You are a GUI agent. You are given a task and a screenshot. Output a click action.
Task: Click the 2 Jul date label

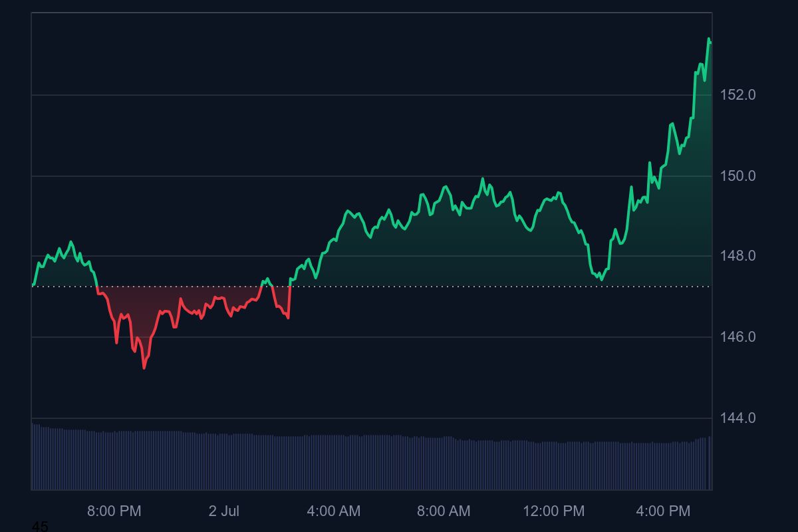[223, 511]
